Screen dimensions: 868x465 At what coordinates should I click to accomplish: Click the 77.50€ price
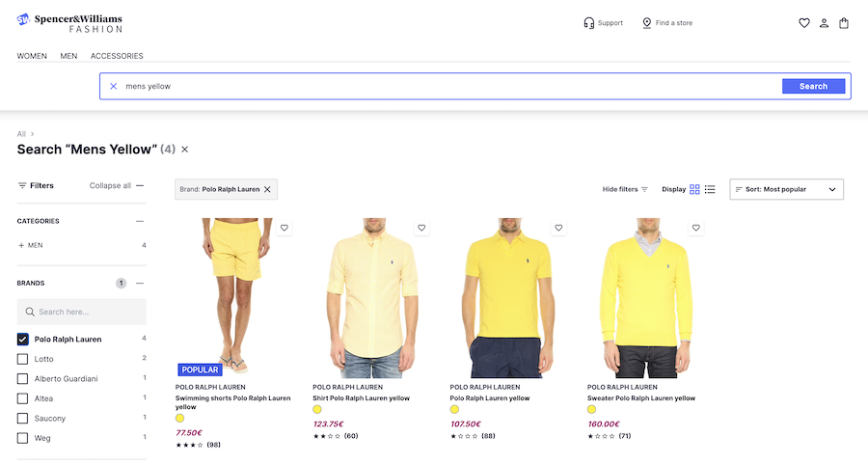click(189, 433)
